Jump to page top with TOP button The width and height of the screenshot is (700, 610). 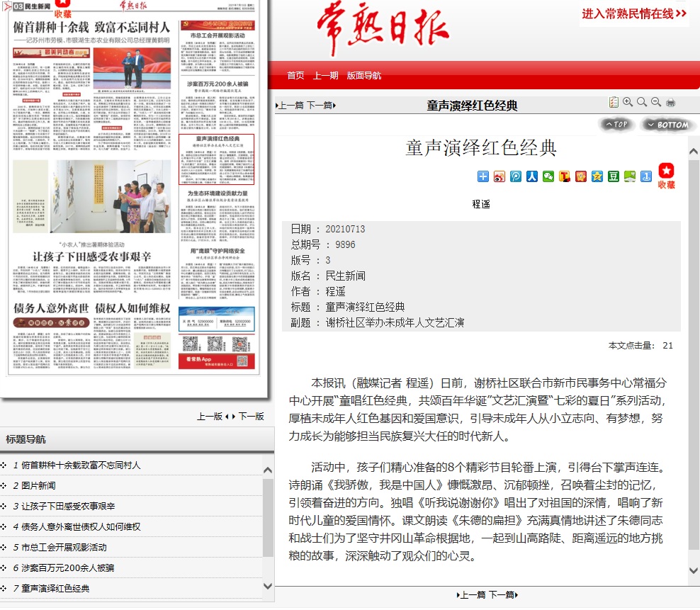click(617, 125)
